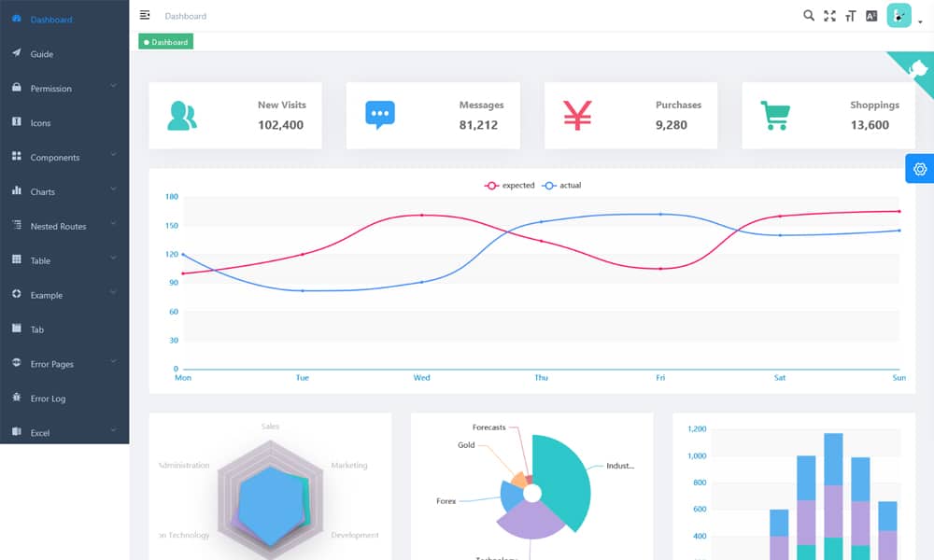Click the blue radar chart polygon
The height and width of the screenshot is (560, 934).
(271, 506)
